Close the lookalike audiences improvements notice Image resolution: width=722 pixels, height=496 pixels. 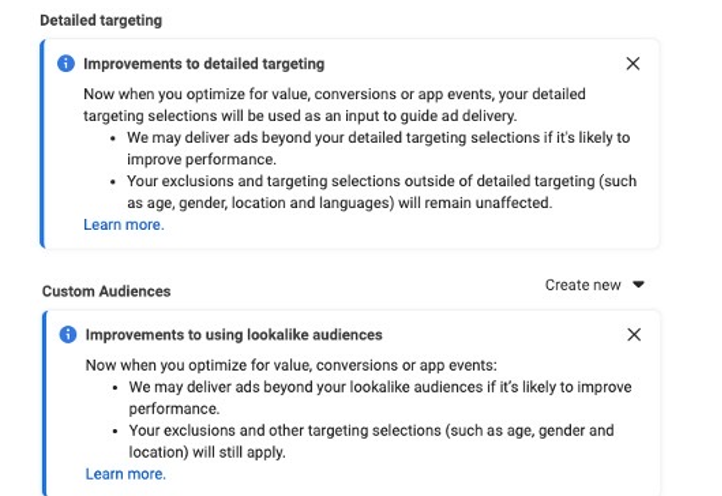(x=634, y=334)
